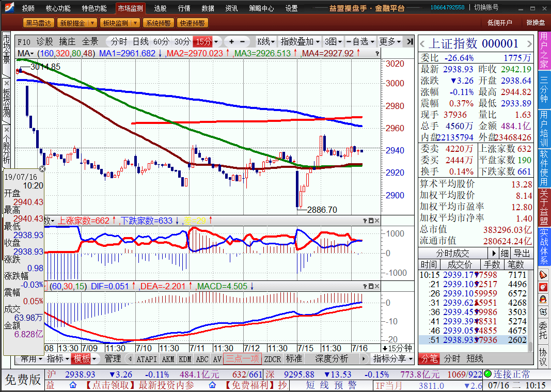Open the 投顾 menu
The height and width of the screenshot is (392, 551).
pos(28,8)
